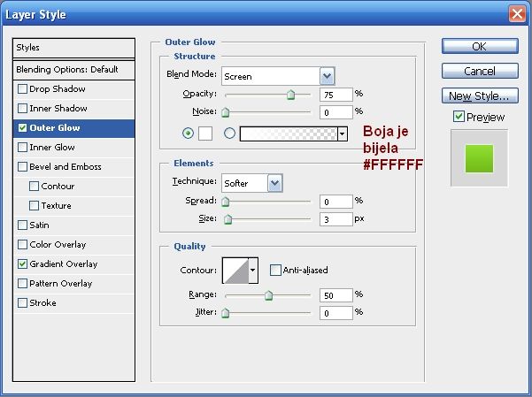This screenshot has width=532, height=397.
Task: Open the Contour picker dropdown arrow
Action: tap(253, 271)
